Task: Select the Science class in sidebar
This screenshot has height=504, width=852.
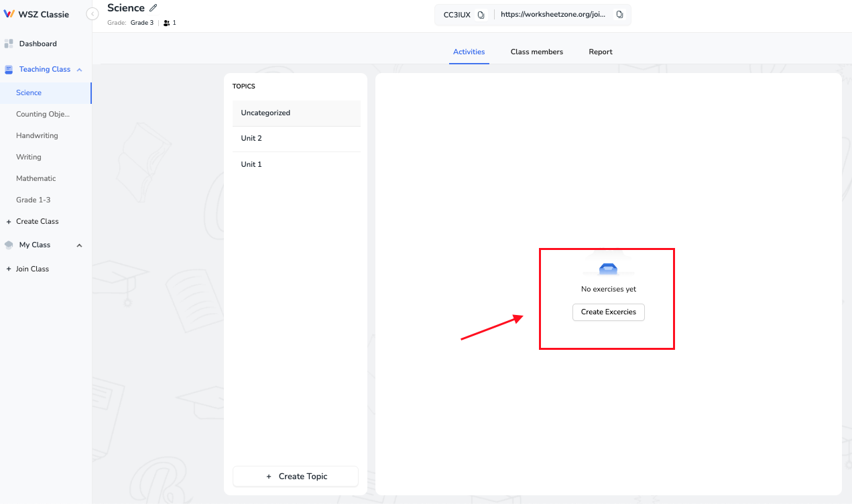Action: (46, 92)
